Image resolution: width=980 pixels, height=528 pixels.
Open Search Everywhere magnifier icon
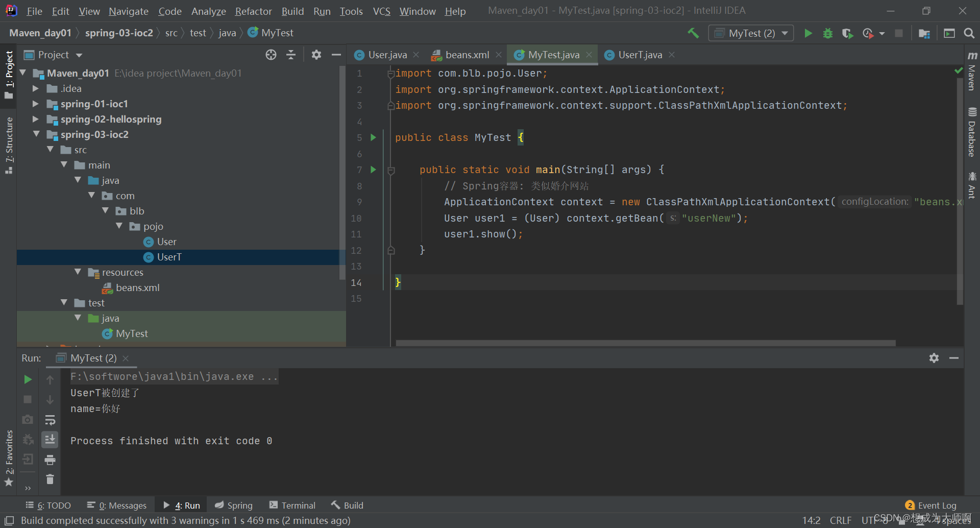[969, 33]
